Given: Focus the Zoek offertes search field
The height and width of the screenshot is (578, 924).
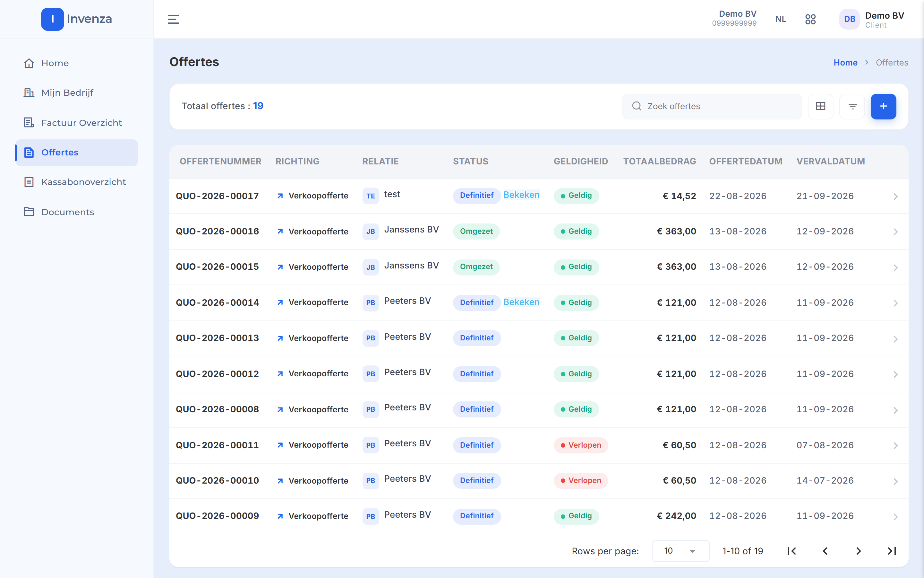Looking at the screenshot, I should point(712,106).
